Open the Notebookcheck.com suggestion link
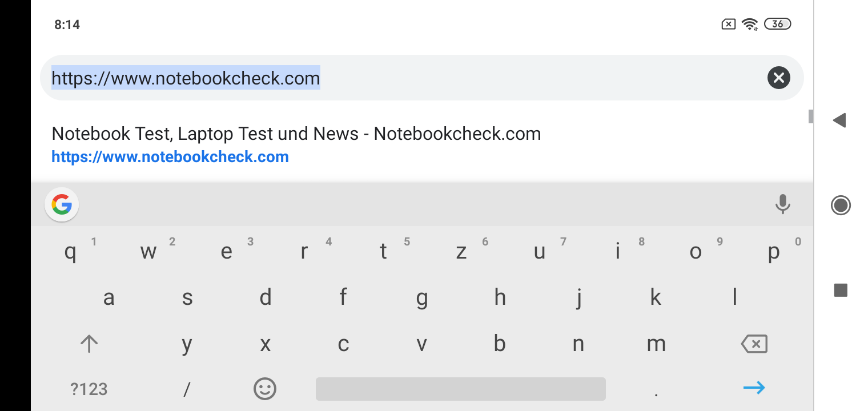Viewport: 868px width, 411px height. coord(296,144)
